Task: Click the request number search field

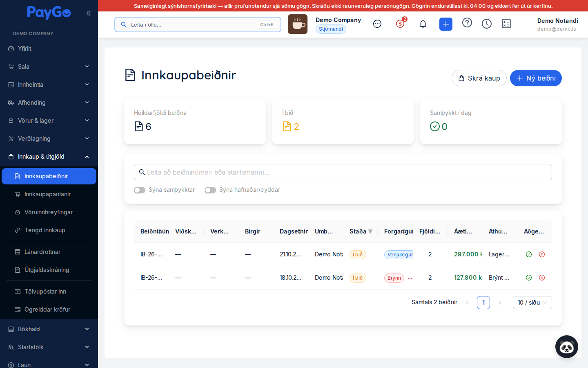Action: tap(343, 172)
